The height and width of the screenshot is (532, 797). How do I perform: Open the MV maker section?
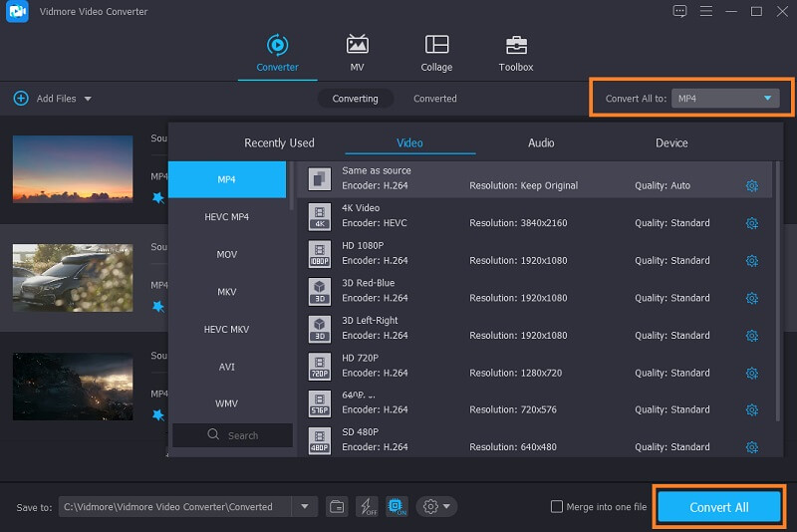click(357, 53)
